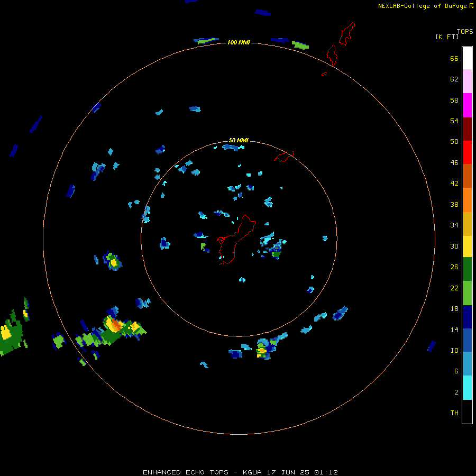Click the light blue legend swatch
The image size is (476, 476).
pyautogui.click(x=467, y=364)
